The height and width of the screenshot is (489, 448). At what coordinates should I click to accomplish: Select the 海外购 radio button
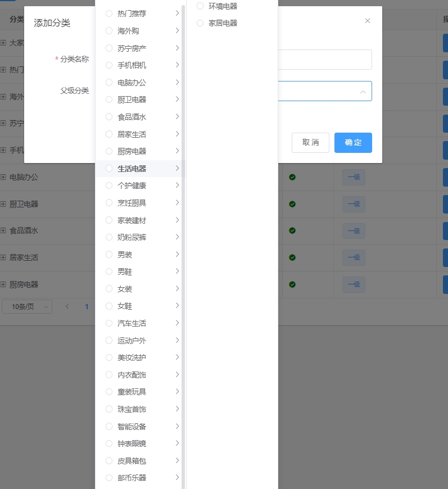pyautogui.click(x=109, y=30)
